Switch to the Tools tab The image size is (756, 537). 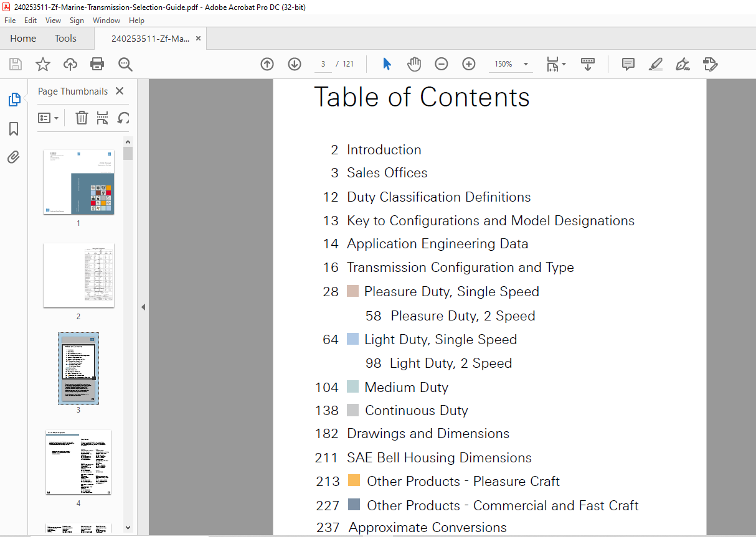(65, 39)
